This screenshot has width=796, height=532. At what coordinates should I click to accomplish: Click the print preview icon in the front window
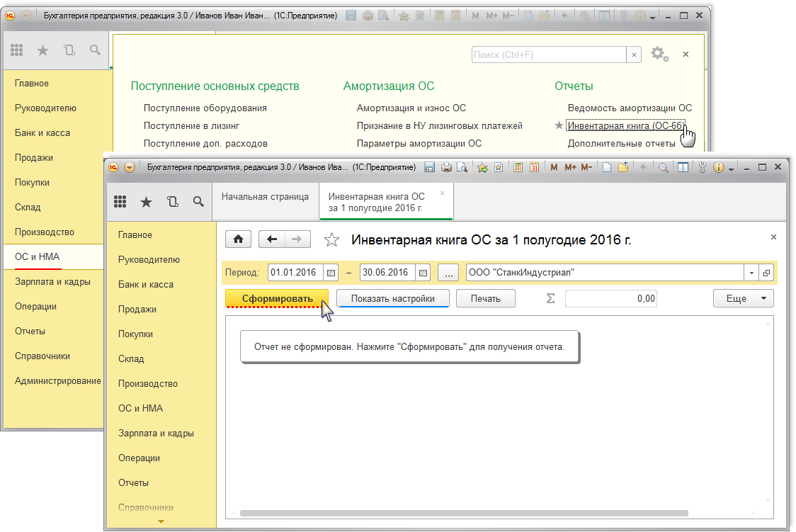point(462,168)
